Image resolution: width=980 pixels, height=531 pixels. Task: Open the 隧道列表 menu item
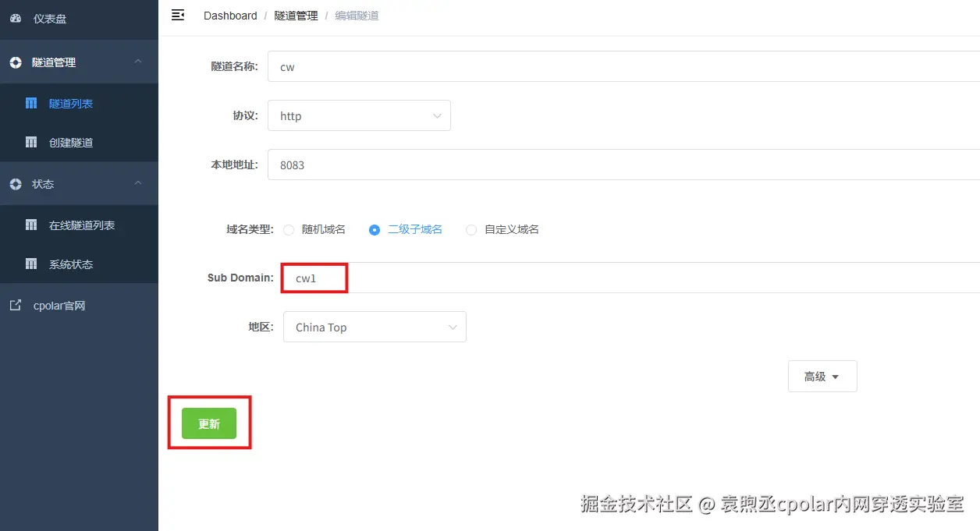79,103
